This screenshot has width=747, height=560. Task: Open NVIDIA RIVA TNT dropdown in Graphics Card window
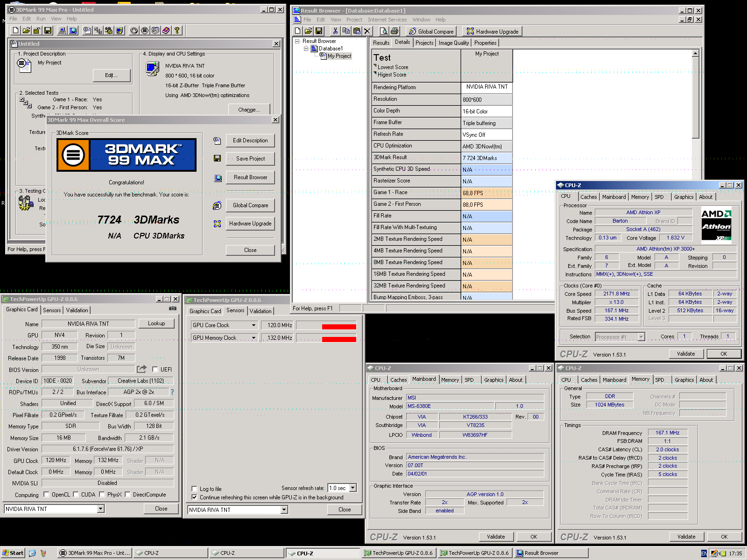point(100,509)
